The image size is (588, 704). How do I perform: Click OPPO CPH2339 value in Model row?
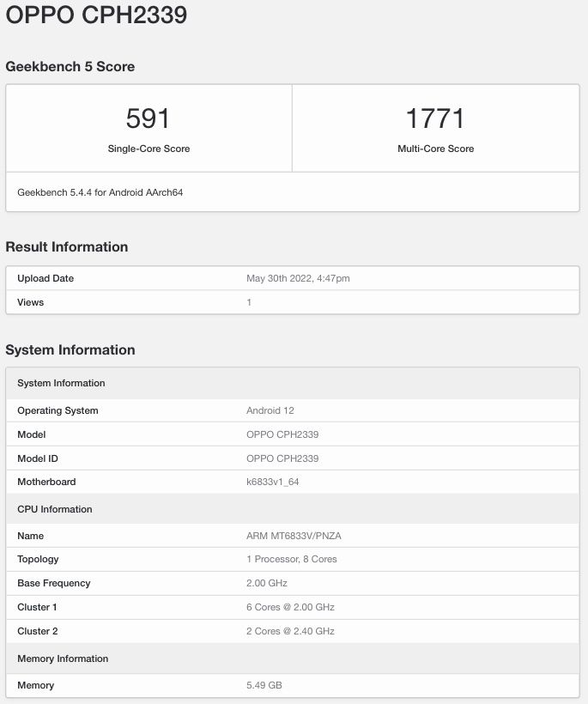[282, 434]
